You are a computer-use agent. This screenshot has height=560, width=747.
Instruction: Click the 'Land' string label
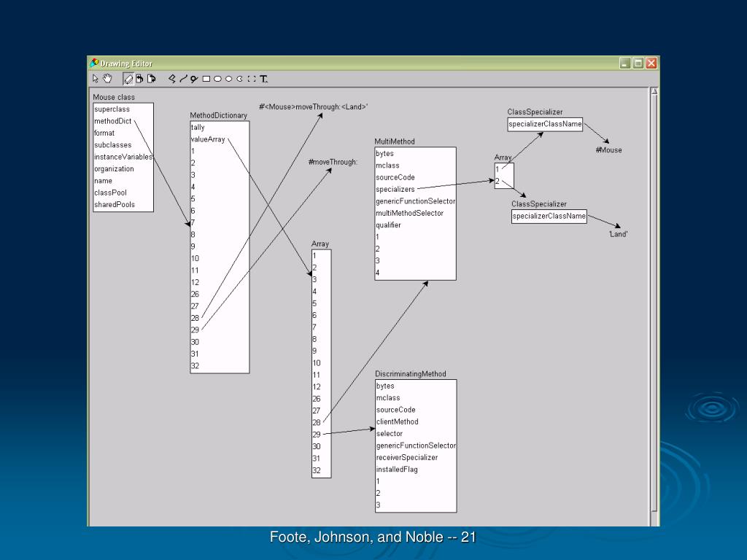[619, 234]
